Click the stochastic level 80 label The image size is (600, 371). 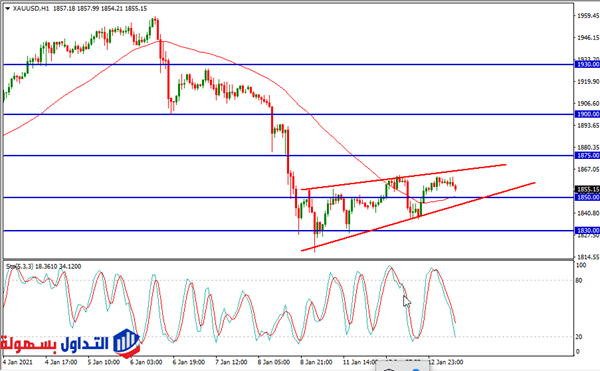click(x=579, y=281)
